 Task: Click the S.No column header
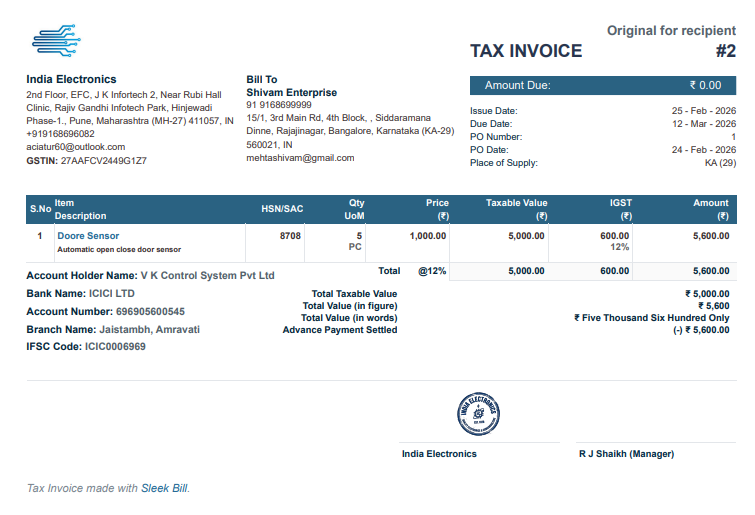point(40,209)
